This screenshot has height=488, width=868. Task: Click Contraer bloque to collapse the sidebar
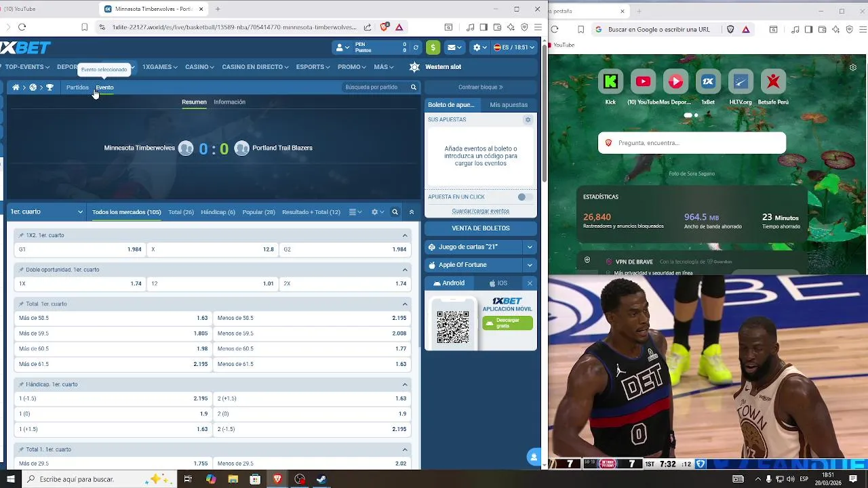(x=480, y=87)
